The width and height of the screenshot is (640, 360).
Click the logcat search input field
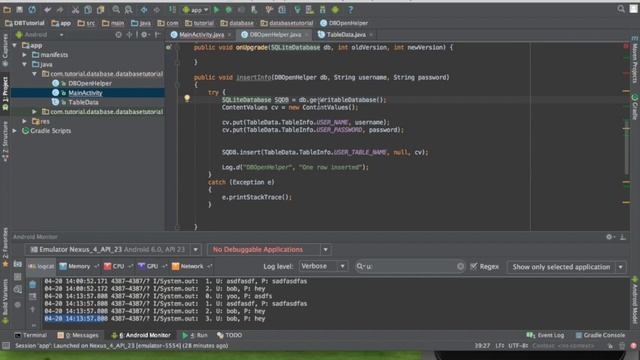tap(410, 267)
